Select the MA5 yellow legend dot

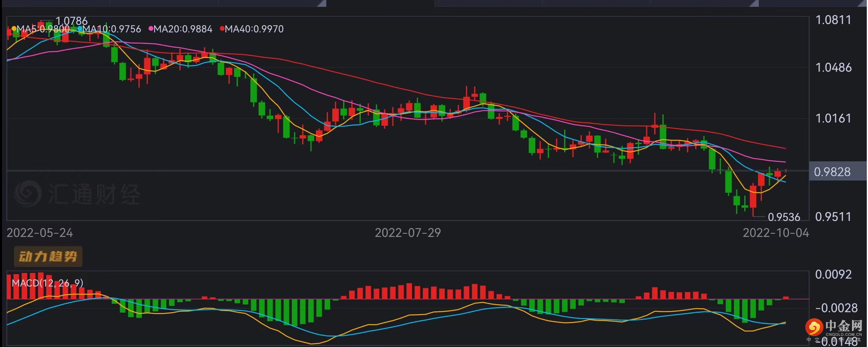point(14,29)
